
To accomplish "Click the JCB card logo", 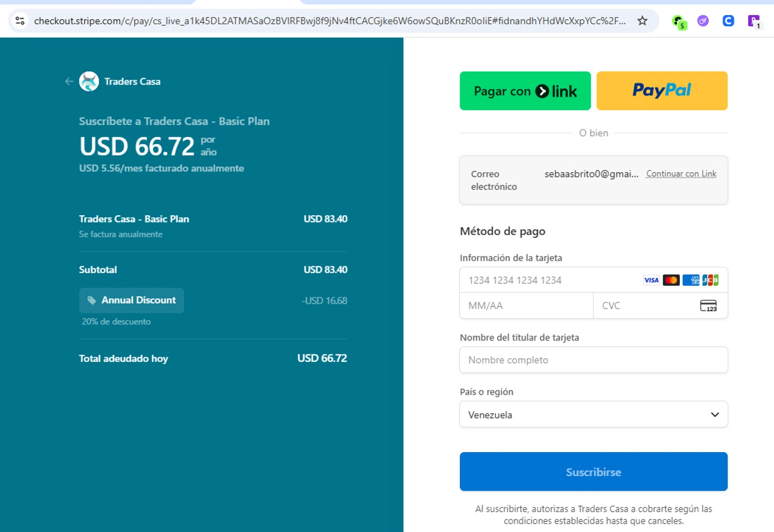I will [711, 280].
